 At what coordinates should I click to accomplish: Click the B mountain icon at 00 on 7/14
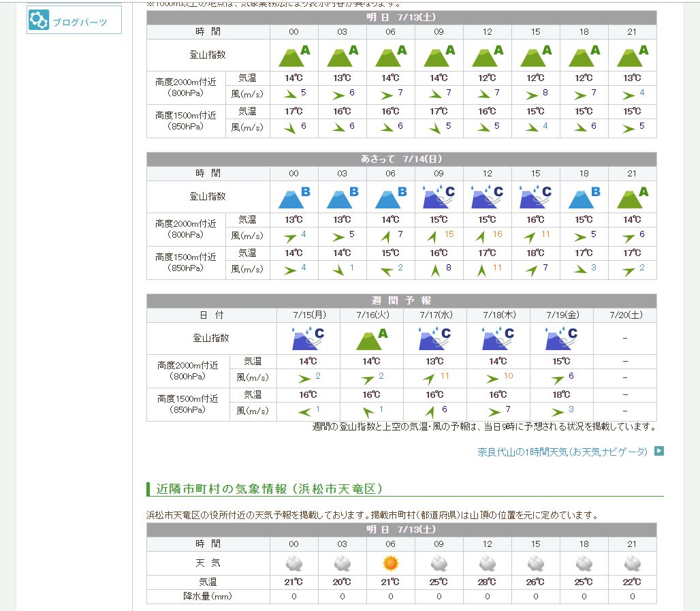pyautogui.click(x=293, y=196)
